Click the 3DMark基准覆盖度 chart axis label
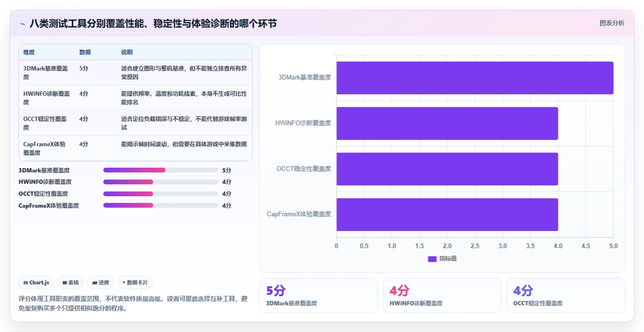The image size is (644, 332). point(305,77)
